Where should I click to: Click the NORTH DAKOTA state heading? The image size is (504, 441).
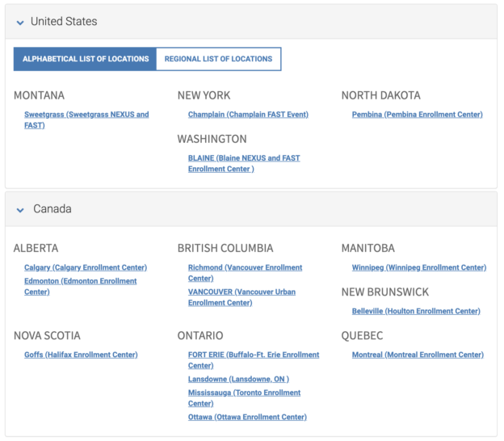[381, 95]
